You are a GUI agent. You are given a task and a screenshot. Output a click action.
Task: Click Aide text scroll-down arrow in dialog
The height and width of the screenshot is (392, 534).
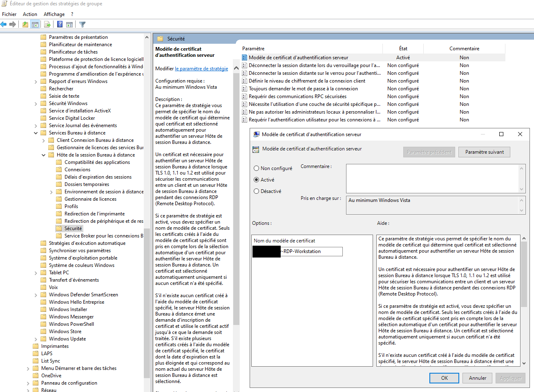(x=524, y=363)
